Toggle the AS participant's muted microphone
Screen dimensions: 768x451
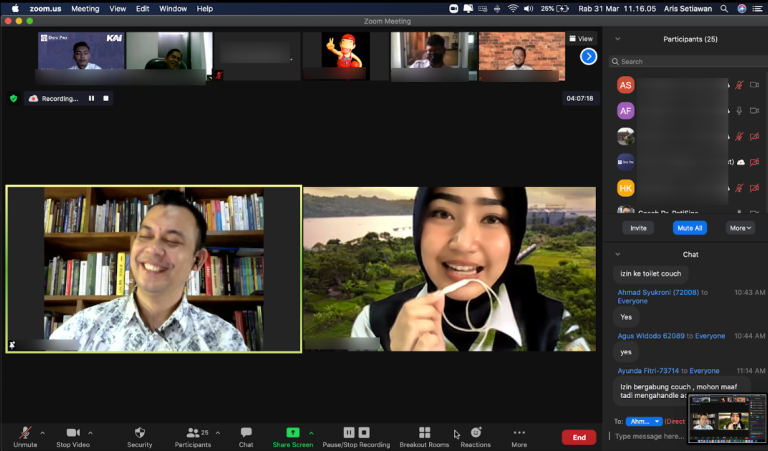tap(739, 85)
